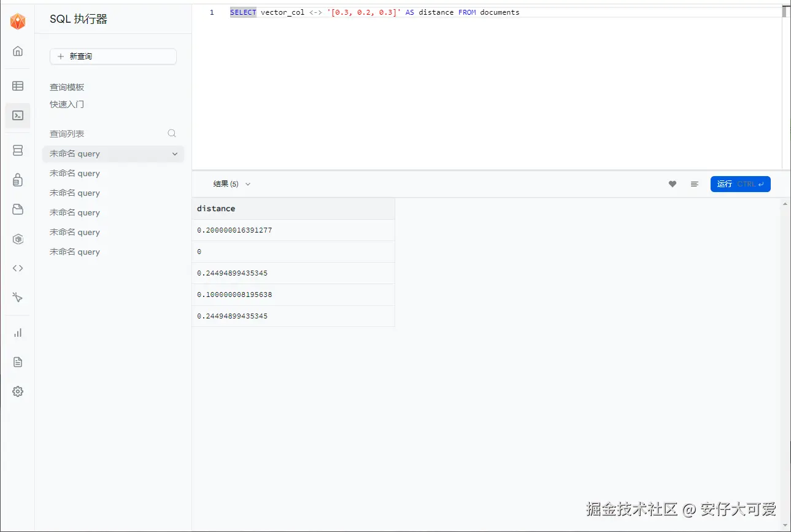Open the document logs icon
This screenshot has width=791, height=532.
click(18, 362)
